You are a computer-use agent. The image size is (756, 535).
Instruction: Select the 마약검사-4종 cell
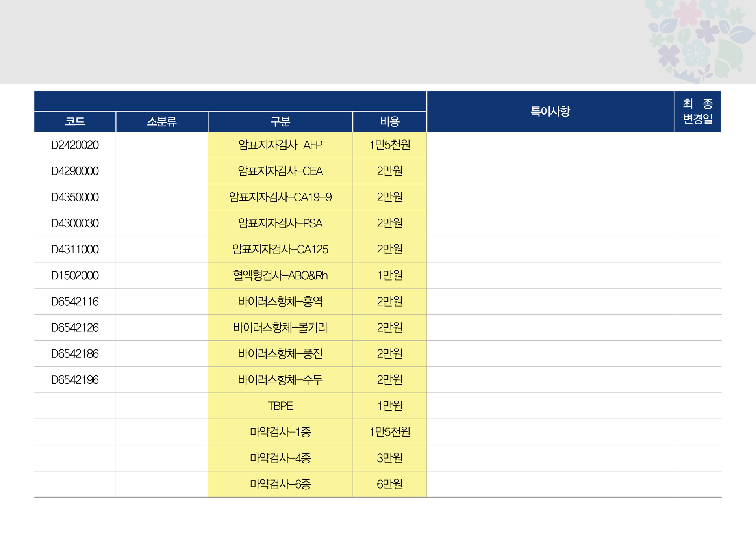point(280,458)
